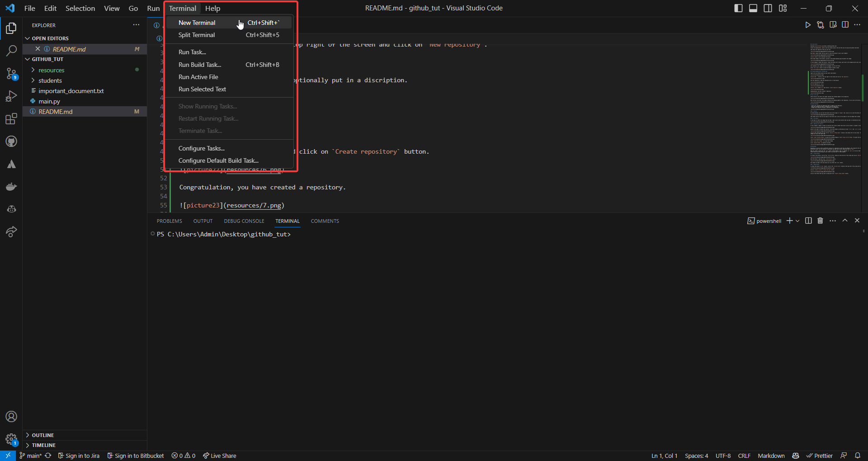This screenshot has width=868, height=461.
Task: Expand the Outline section
Action: [85, 435]
